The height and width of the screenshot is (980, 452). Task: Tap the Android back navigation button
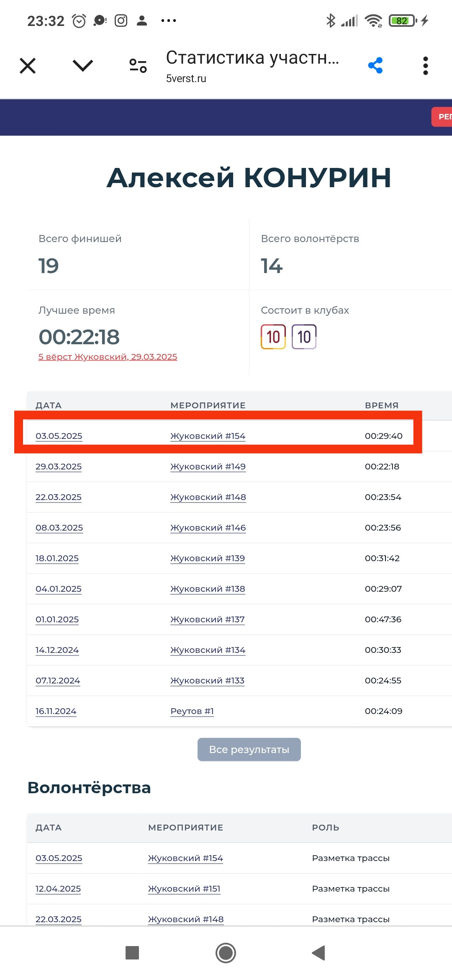click(318, 953)
